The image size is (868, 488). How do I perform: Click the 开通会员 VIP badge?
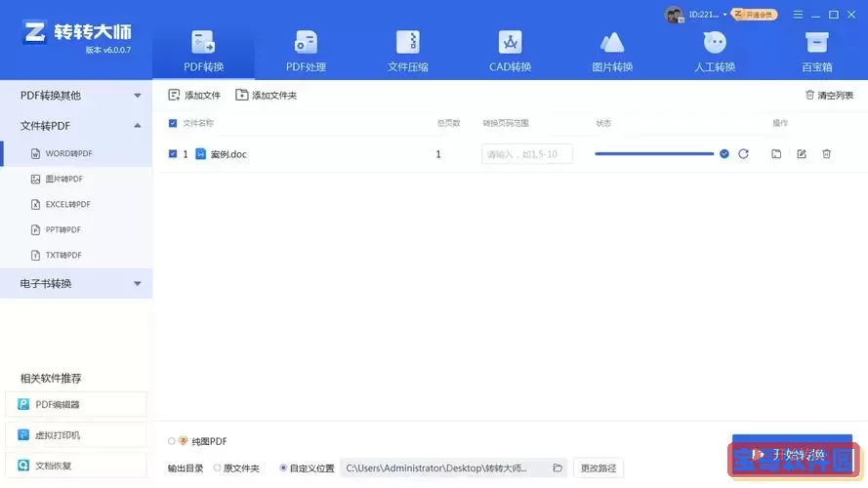click(754, 15)
